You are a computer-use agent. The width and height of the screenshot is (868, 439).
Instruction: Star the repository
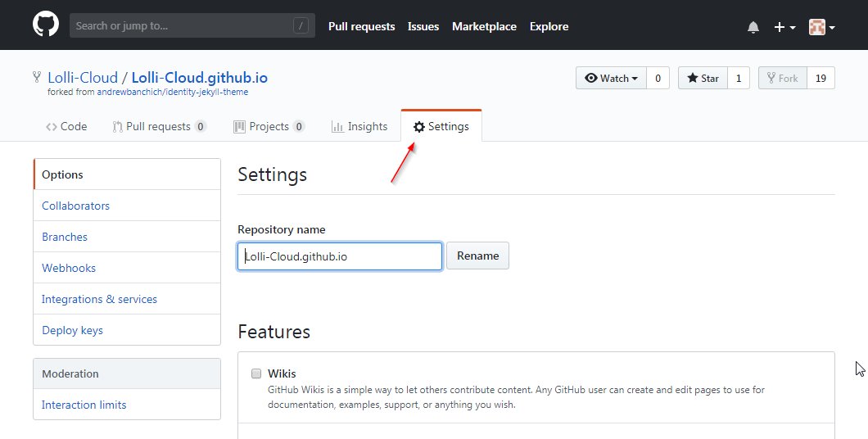703,78
